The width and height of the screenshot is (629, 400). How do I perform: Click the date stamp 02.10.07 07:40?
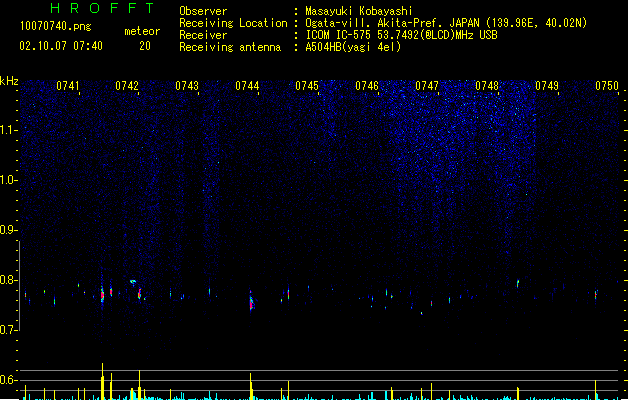click(61, 46)
